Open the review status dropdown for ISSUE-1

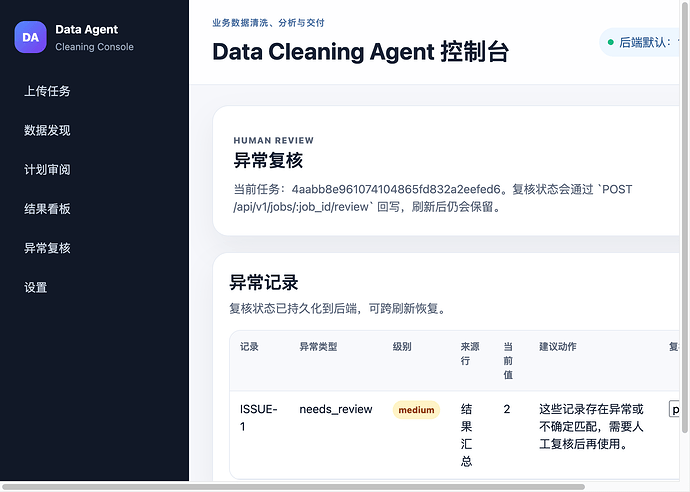(674, 409)
